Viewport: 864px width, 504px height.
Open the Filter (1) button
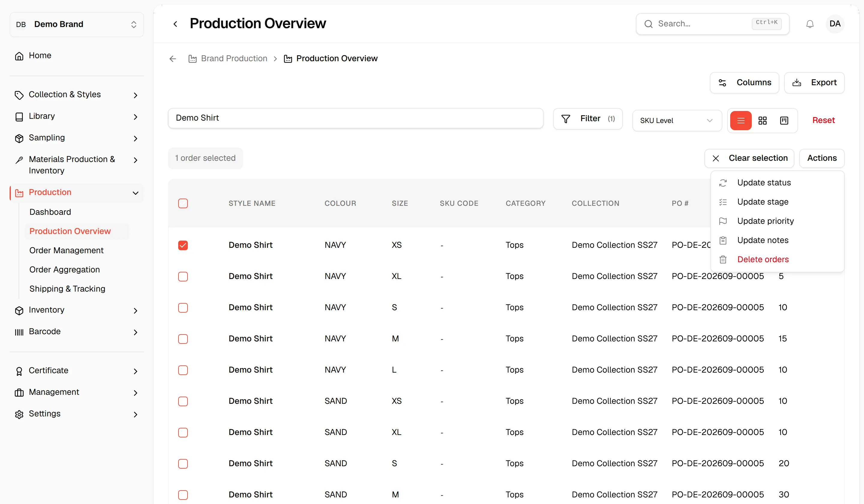(587, 118)
